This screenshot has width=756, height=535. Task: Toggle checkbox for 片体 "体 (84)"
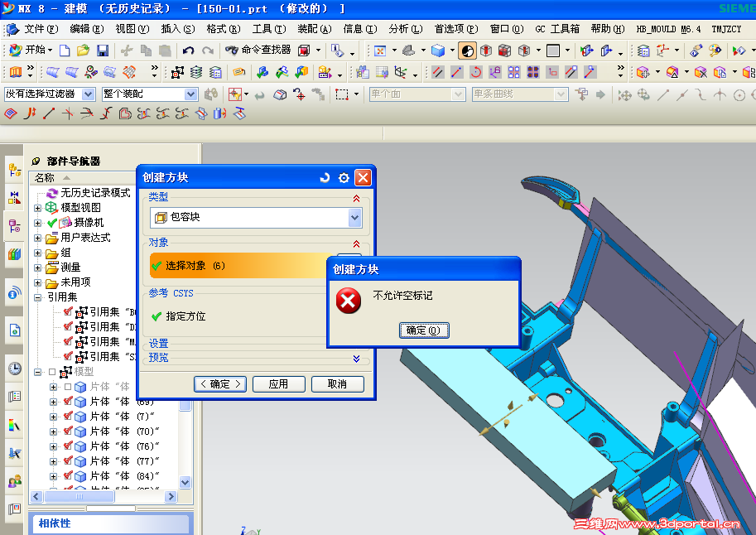coord(68,475)
